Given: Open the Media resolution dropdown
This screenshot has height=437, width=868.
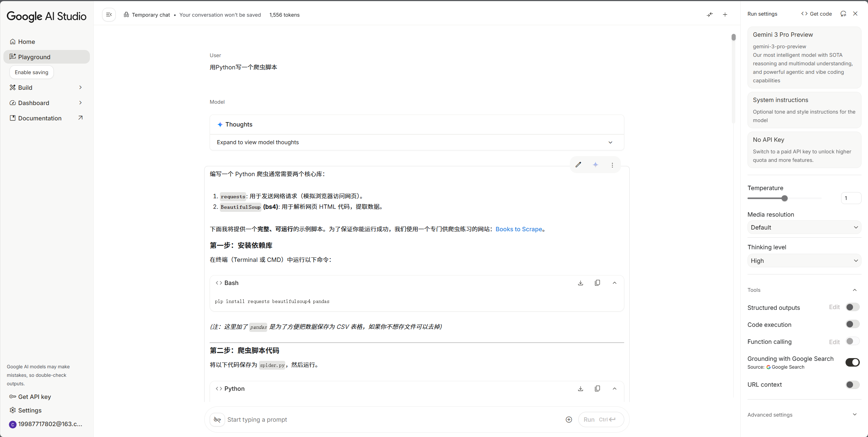Looking at the screenshot, I should (x=804, y=227).
